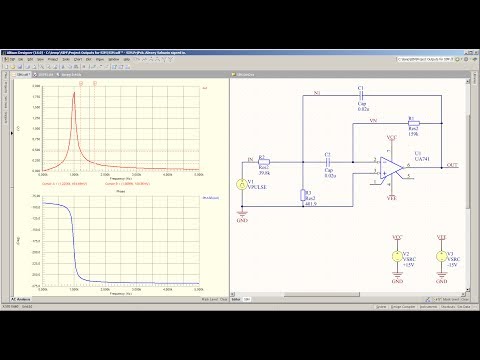The height and width of the screenshot is (360, 480).
Task: Click Mask Level button under schematic pane
Action: [451, 299]
